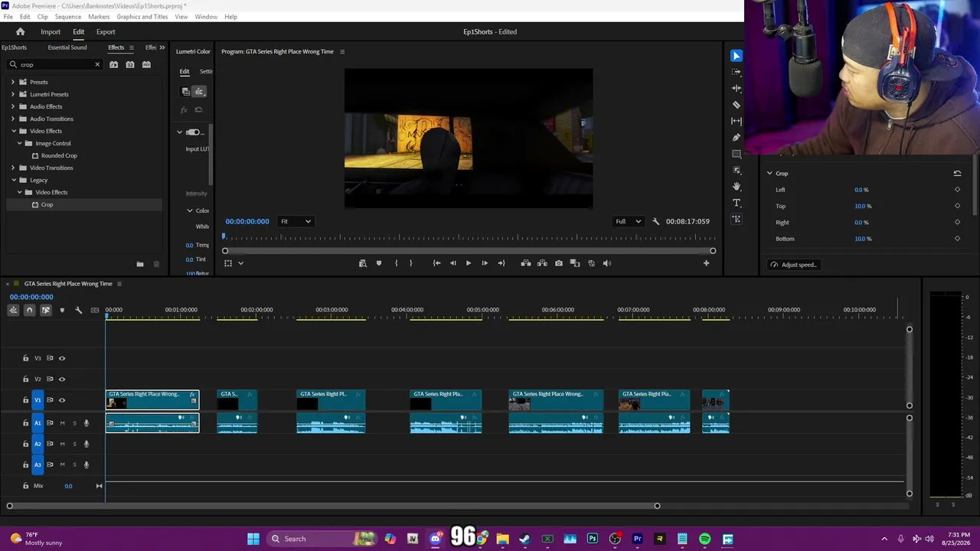Screen dimensions: 980x551
Task: Open the Essential Sound panel tab
Action: 67,48
